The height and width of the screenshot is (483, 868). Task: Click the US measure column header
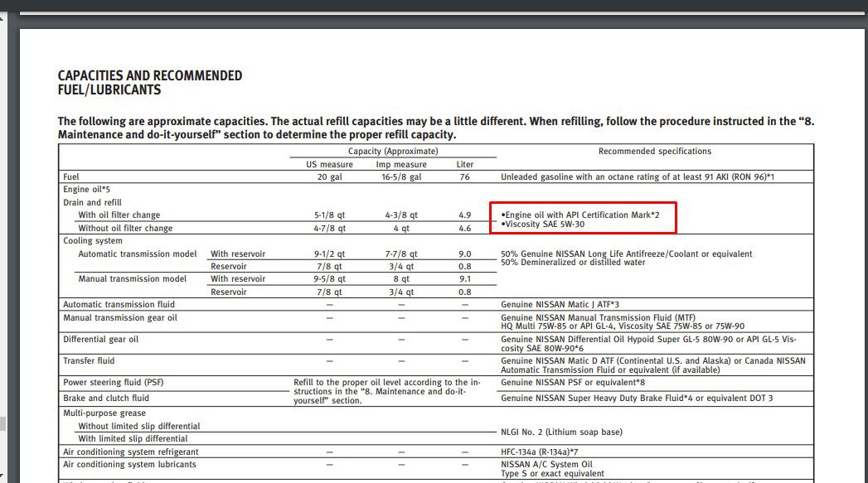pyautogui.click(x=329, y=164)
